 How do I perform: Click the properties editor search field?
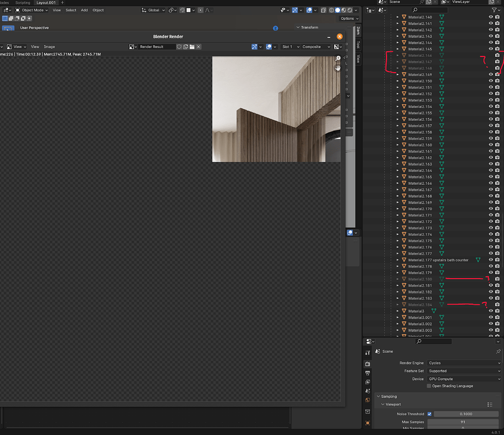434,341
